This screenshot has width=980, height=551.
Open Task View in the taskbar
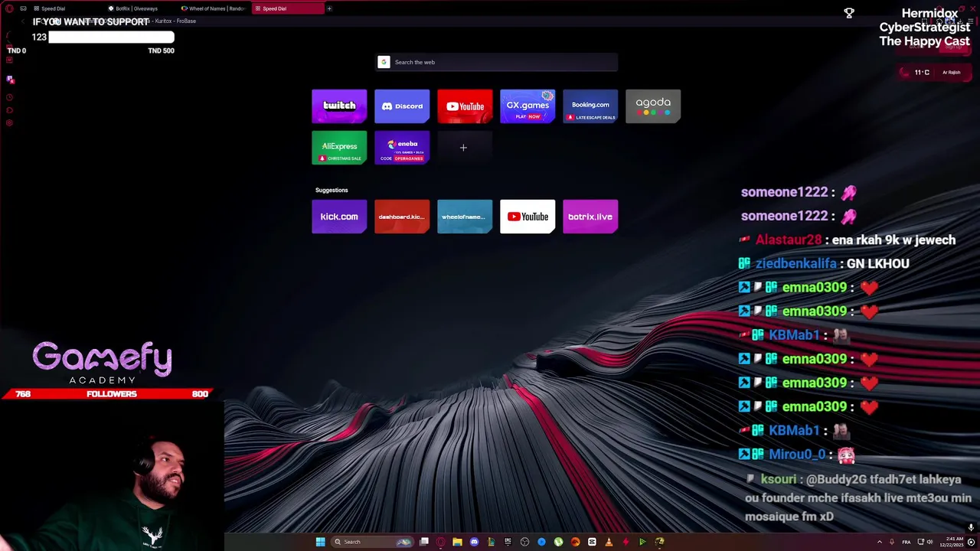pos(423,542)
